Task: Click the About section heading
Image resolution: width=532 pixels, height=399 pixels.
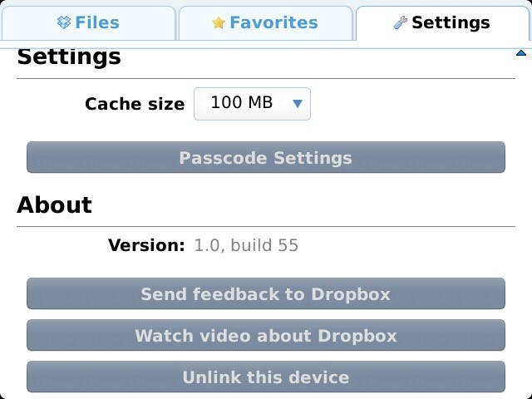Action: click(55, 205)
